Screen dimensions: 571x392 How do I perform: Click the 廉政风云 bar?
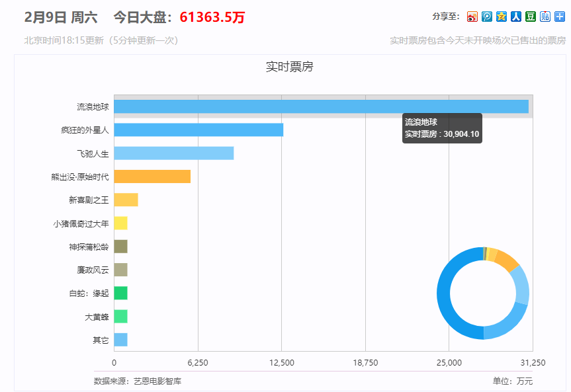(120, 270)
